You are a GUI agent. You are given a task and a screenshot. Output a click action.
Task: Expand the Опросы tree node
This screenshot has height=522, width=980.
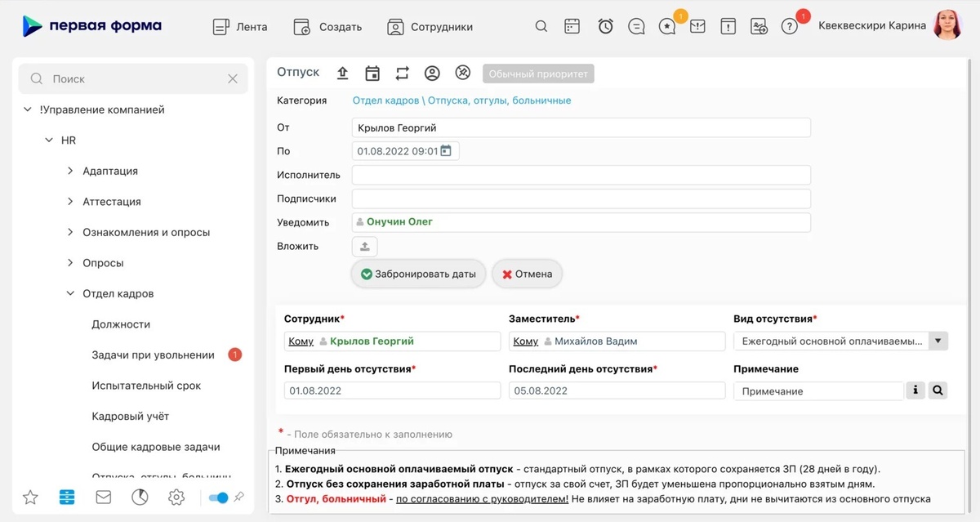click(70, 263)
